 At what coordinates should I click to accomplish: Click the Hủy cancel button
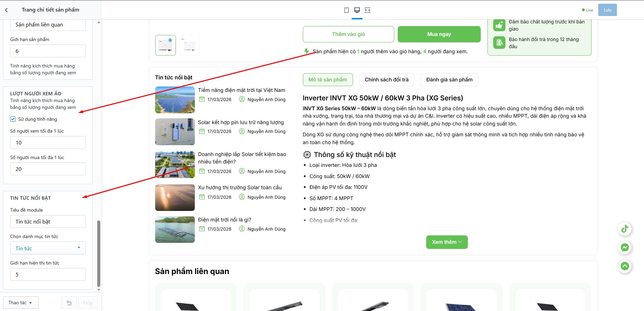click(88, 303)
